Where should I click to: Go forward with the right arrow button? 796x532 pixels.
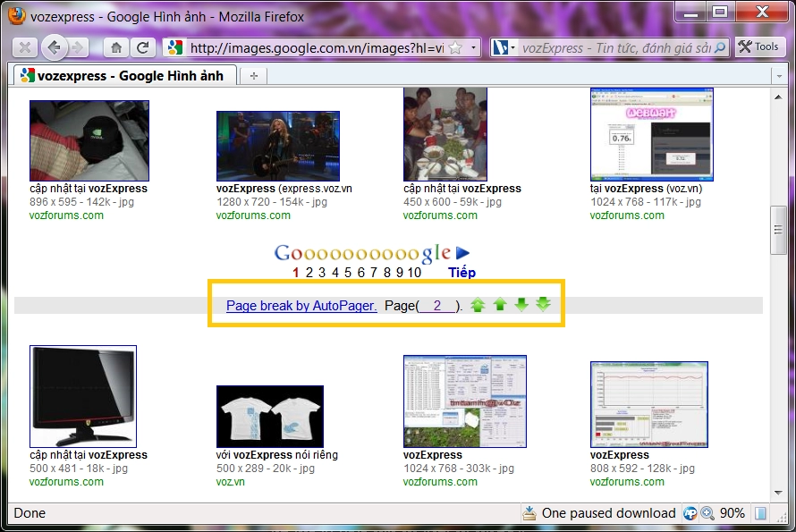pos(78,48)
